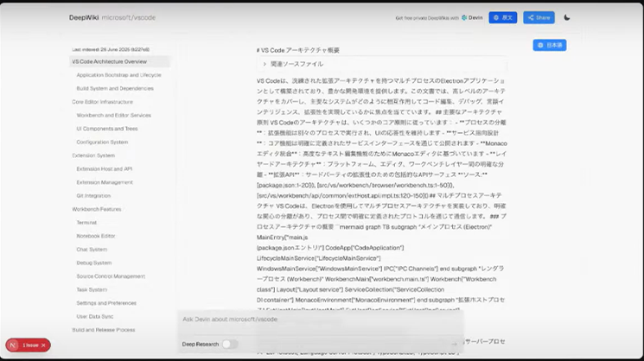
Task: Go to Application Bootstrap and Lifecycle page
Action: [118, 75]
